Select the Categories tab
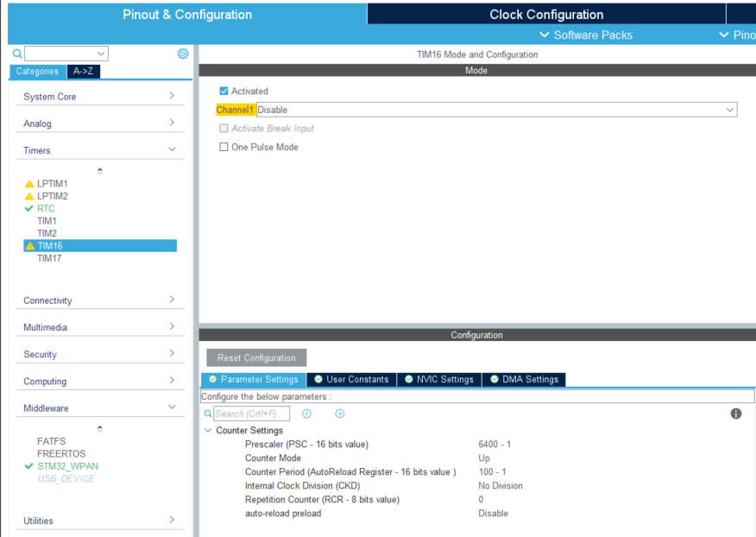This screenshot has height=537, width=756. [38, 72]
